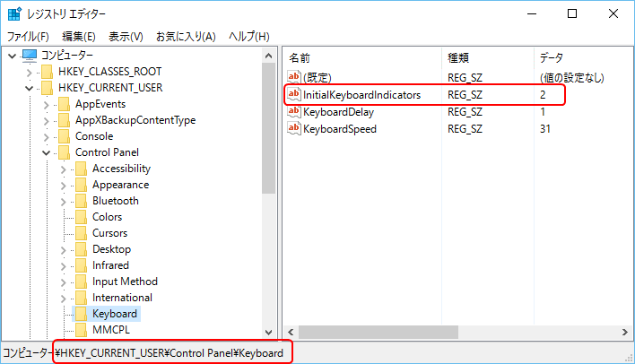The image size is (635, 364).
Task: Select the Keyboard folder icon in tree
Action: point(81,314)
